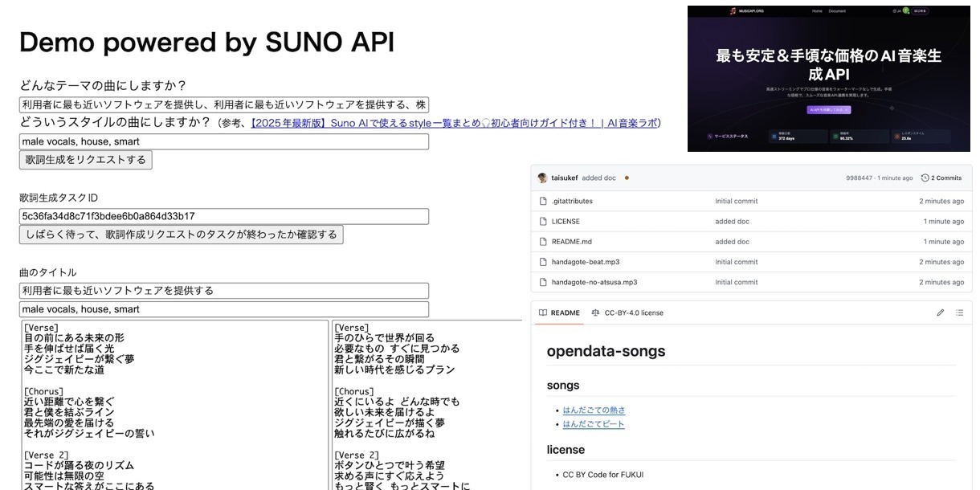980x490 pixels.
Task: Click the lyrics text area starting 目の前にある未来の形
Action: pyautogui.click(x=174, y=405)
